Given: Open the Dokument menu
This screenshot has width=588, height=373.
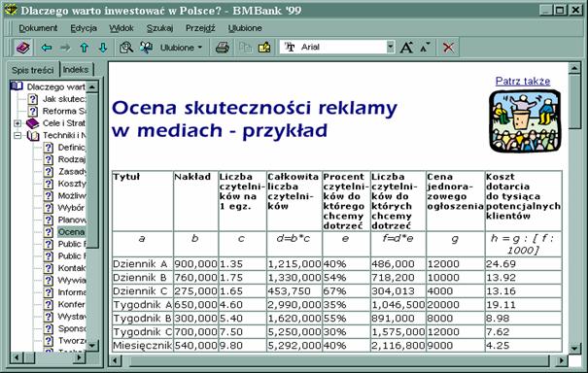Looking at the screenshot, I should 38,28.
